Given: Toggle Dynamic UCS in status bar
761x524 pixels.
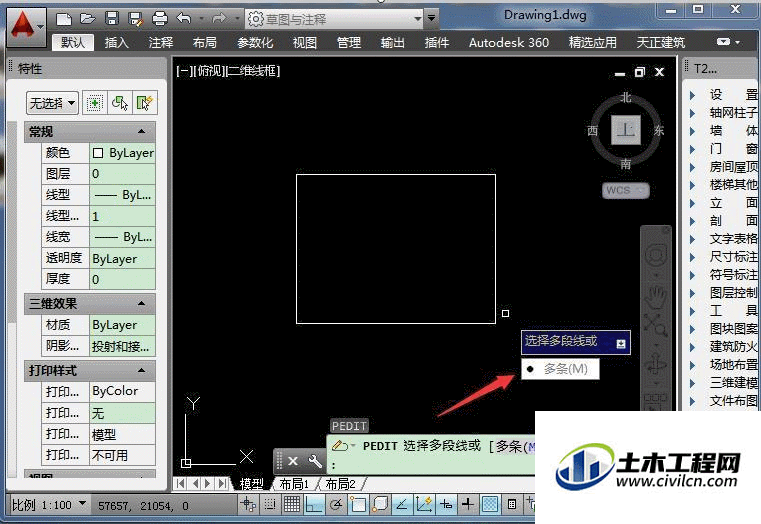Looking at the screenshot, I should 424,505.
